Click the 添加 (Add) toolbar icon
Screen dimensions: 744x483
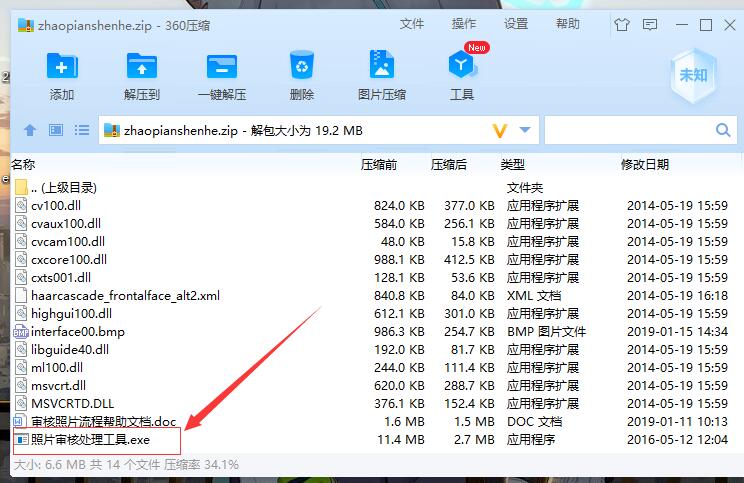point(61,67)
